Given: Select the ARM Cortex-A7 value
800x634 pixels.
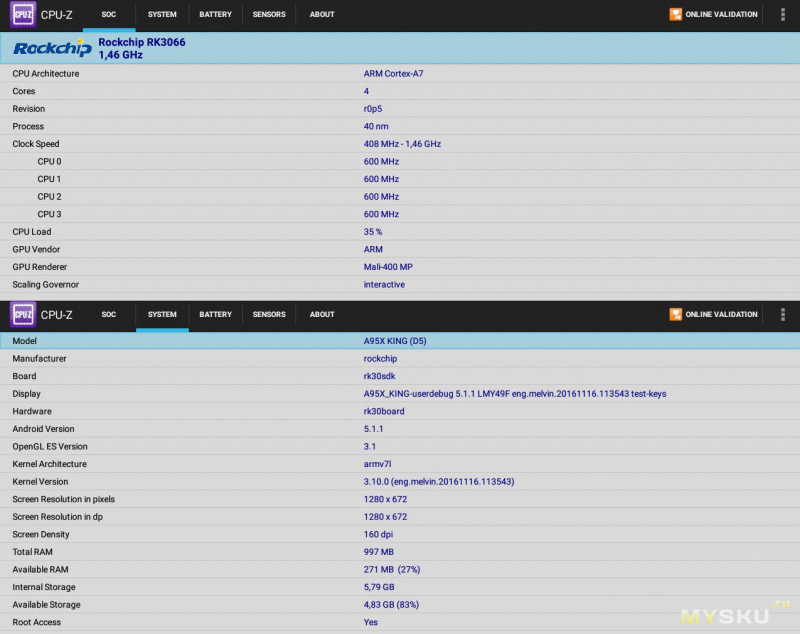Looking at the screenshot, I should coord(393,73).
